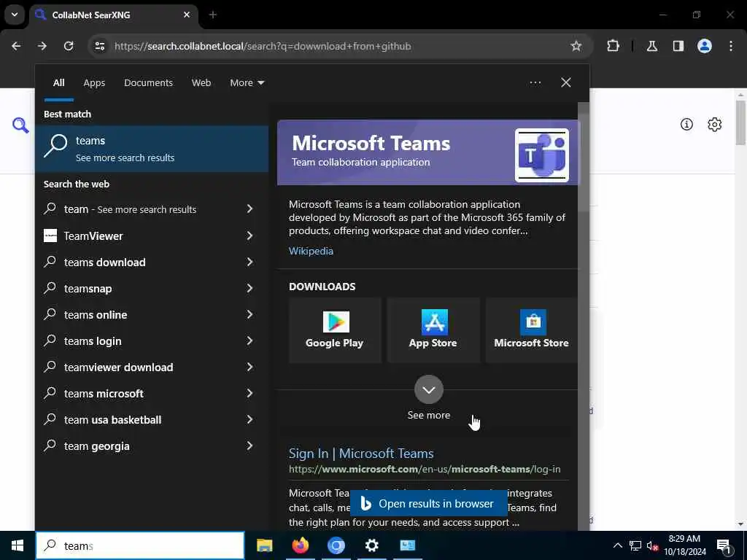Open Chrome Labs flask icon

[652, 46]
